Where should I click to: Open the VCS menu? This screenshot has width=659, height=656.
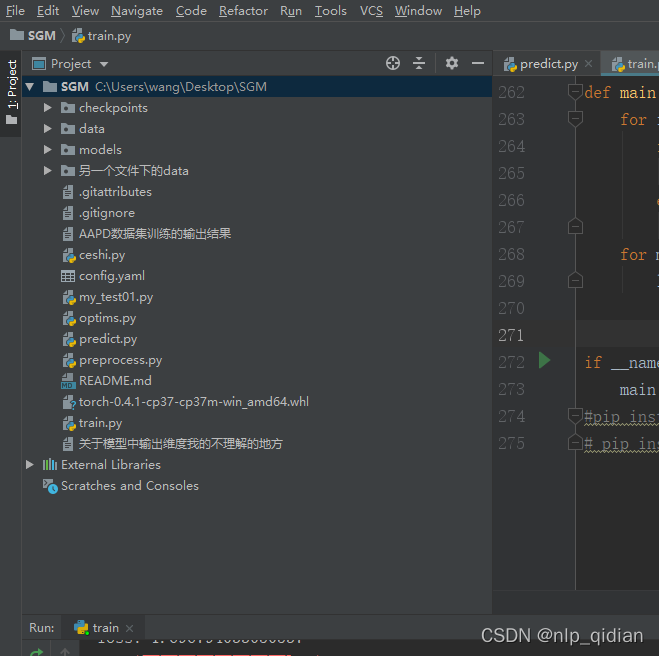coord(371,11)
